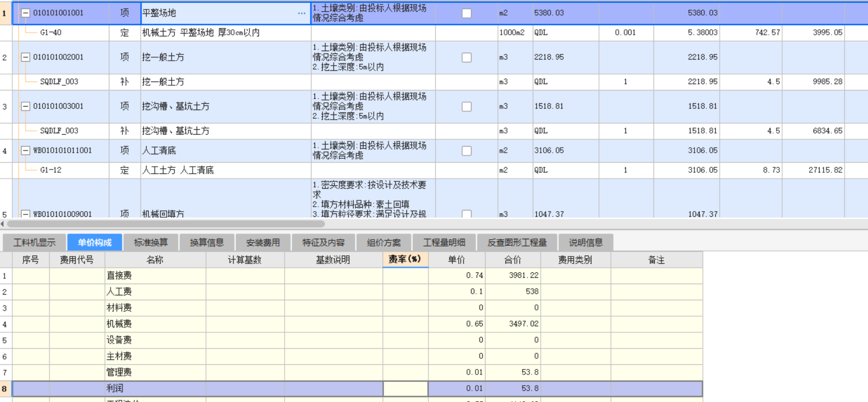
Task: Click the 直接费 row name
Action: point(119,276)
